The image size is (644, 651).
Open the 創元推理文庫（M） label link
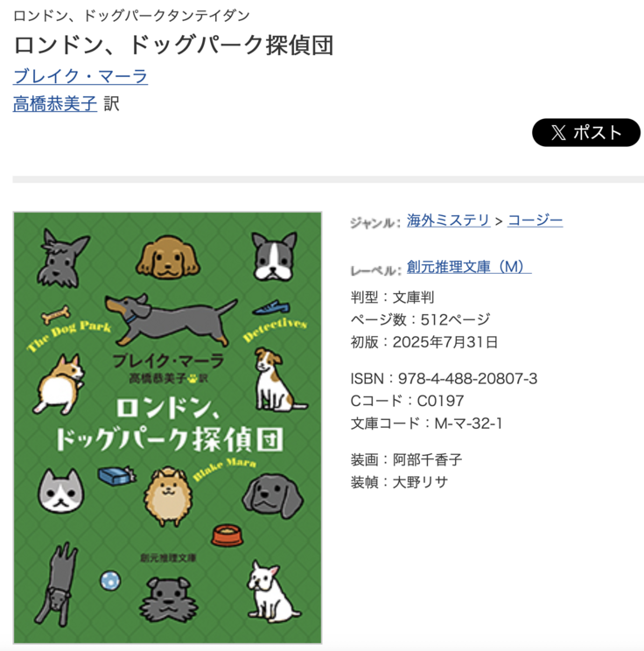[469, 267]
